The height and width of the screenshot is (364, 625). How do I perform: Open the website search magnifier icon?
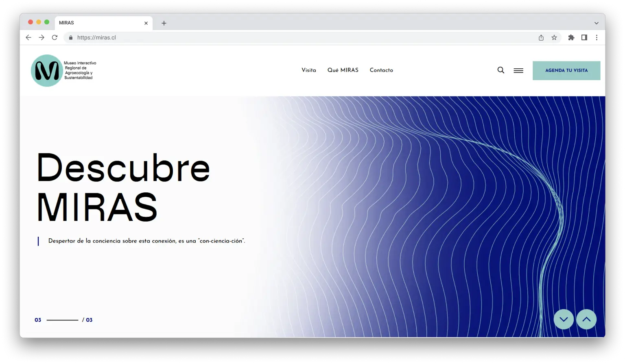(500, 70)
